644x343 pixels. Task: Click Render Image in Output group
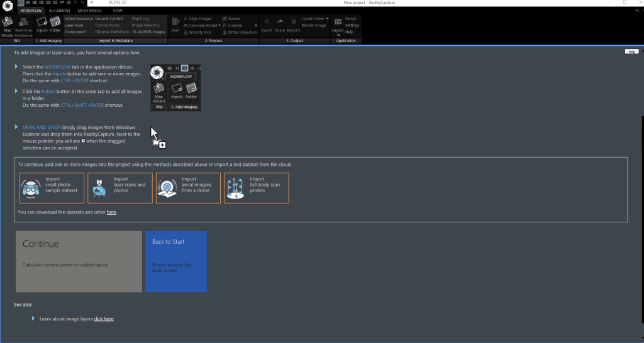313,25
